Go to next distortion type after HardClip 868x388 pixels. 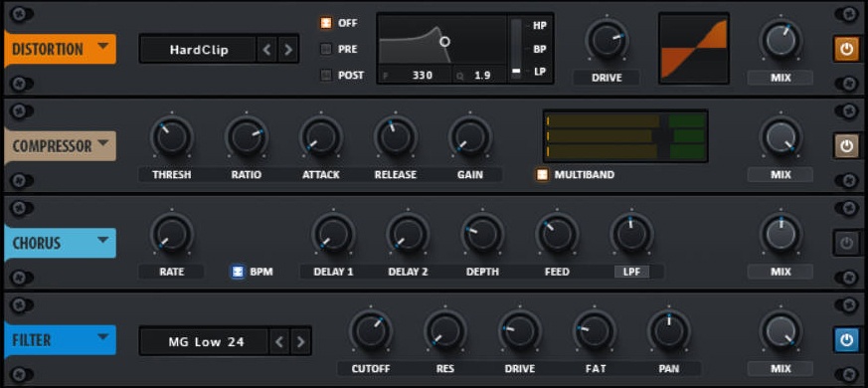(x=288, y=50)
